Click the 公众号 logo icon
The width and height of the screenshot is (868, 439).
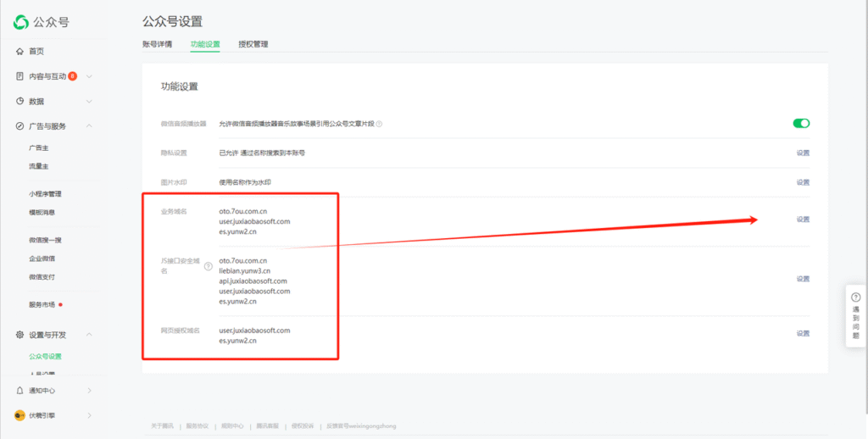click(21, 22)
